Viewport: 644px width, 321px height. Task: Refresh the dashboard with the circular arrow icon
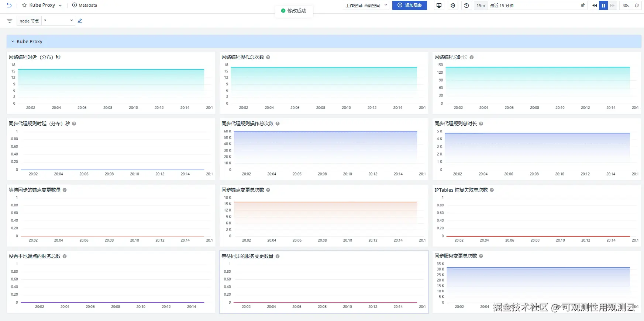[x=637, y=6]
